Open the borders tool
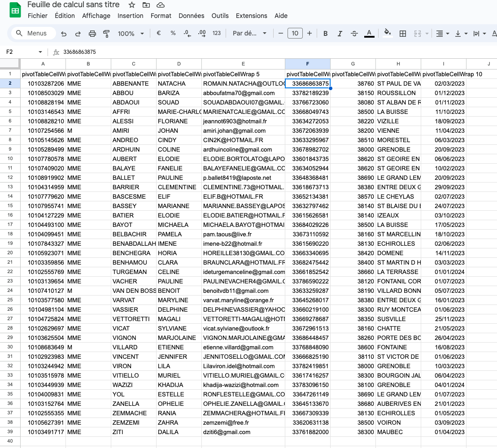497x448 pixels. (403, 34)
